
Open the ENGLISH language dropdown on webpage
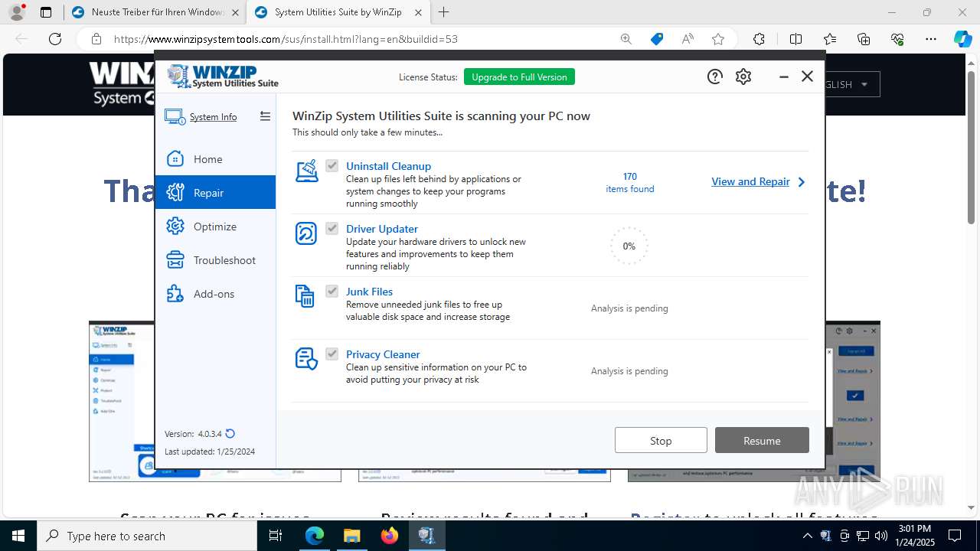853,84
